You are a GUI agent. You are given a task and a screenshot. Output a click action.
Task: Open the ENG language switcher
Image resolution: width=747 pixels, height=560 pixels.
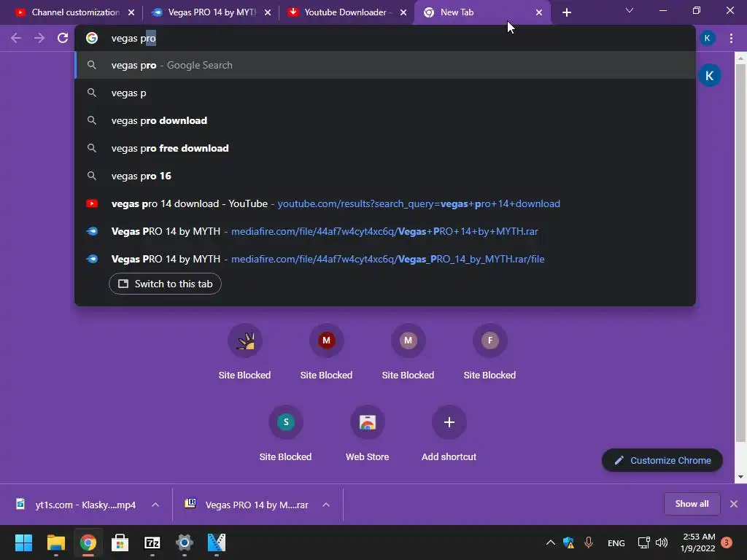(616, 542)
